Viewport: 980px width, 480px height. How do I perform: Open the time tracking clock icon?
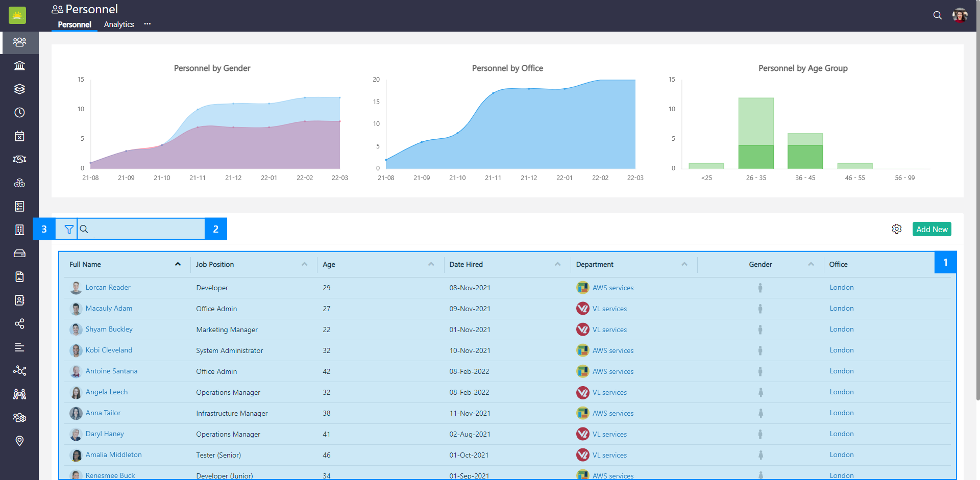[19, 112]
